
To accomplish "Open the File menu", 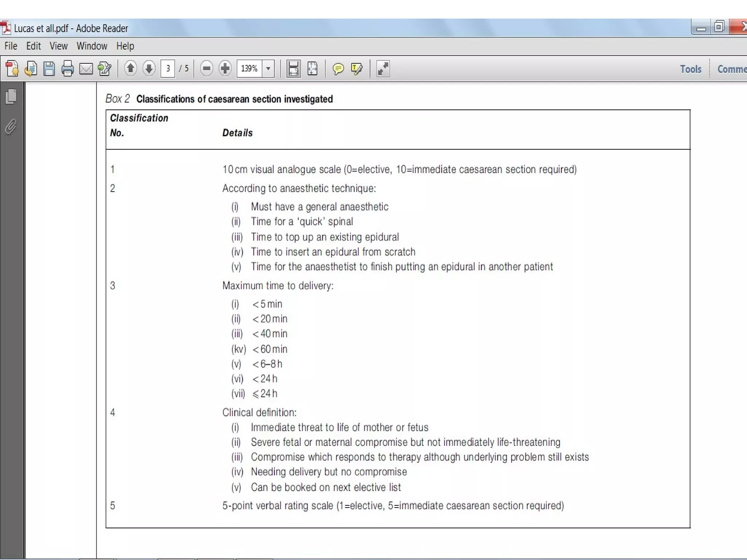I will tap(11, 46).
